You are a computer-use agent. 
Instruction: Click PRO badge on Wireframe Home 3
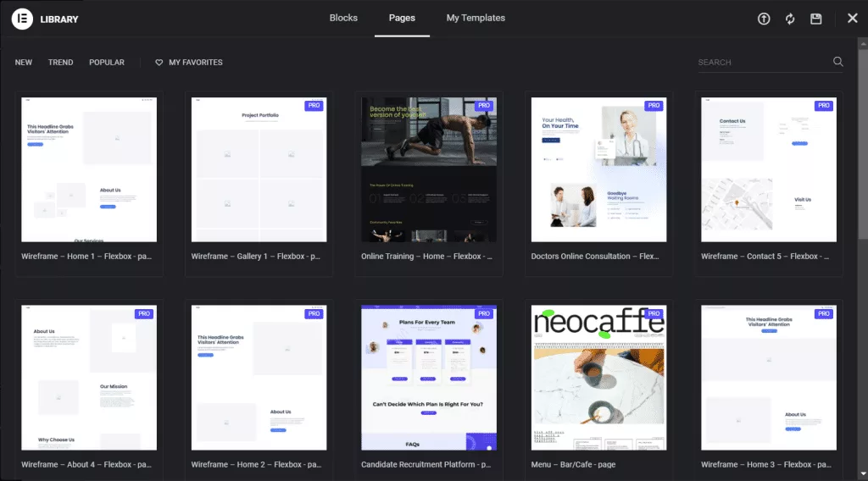pyautogui.click(x=824, y=313)
